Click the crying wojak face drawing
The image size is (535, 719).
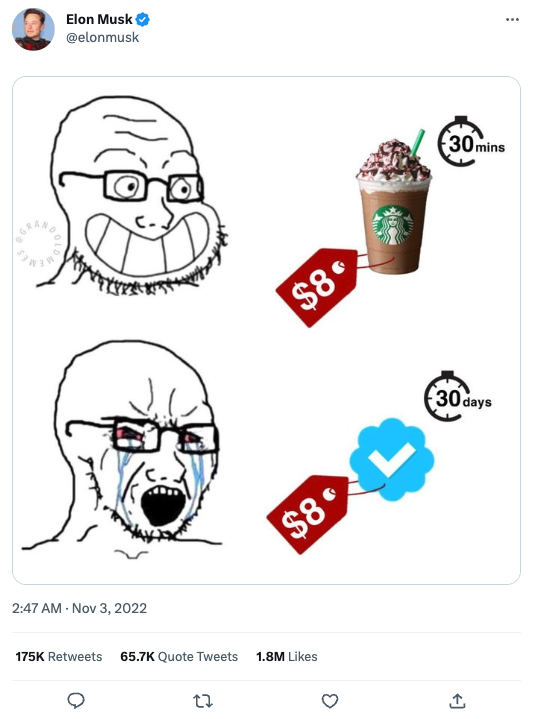122,449
